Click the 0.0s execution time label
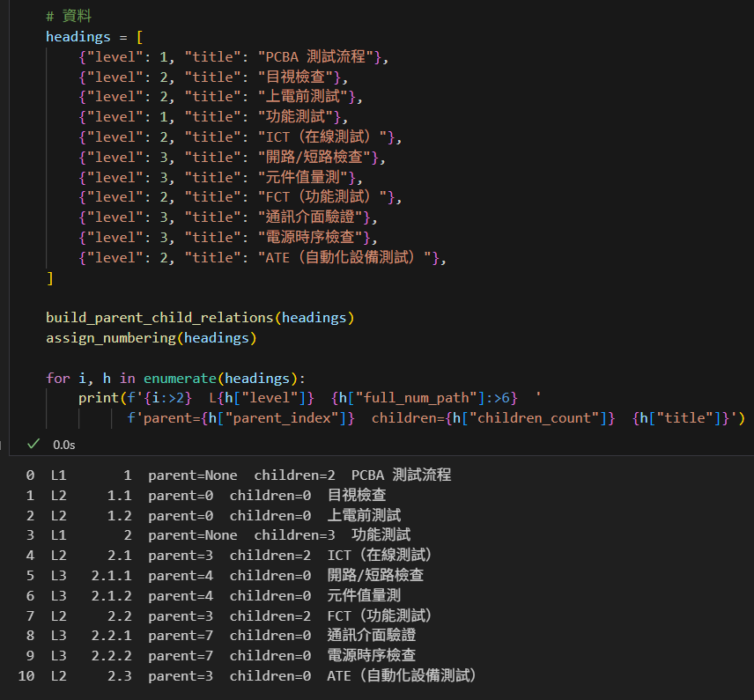Screen dimensions: 754x700 (63, 446)
